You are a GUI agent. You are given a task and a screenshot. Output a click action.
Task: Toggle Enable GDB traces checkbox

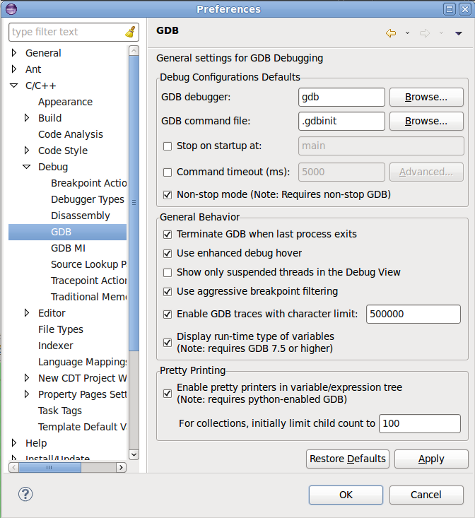click(x=167, y=314)
